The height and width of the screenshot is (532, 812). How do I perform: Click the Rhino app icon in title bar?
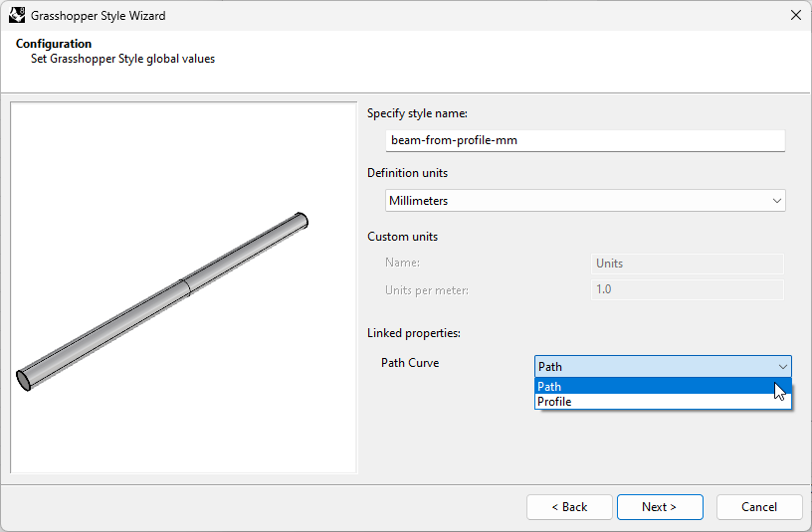pyautogui.click(x=17, y=16)
